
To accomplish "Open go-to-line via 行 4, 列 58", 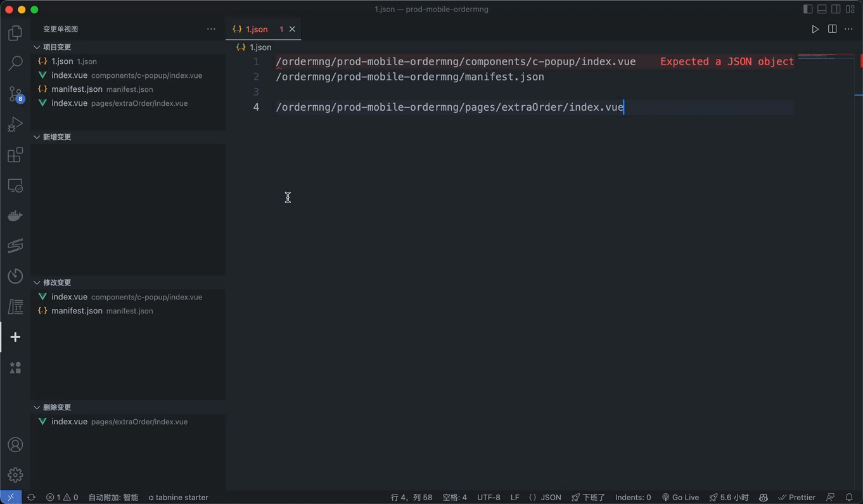I will [412, 497].
